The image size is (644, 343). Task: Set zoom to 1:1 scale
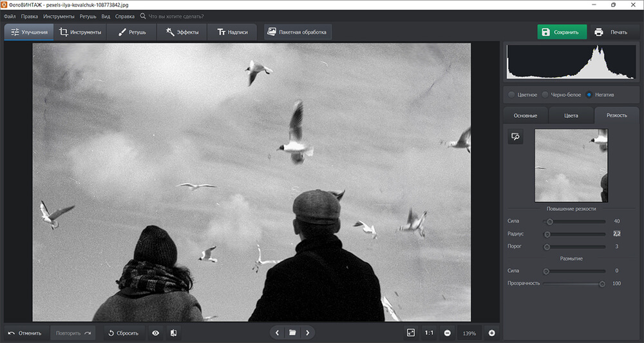[429, 333]
